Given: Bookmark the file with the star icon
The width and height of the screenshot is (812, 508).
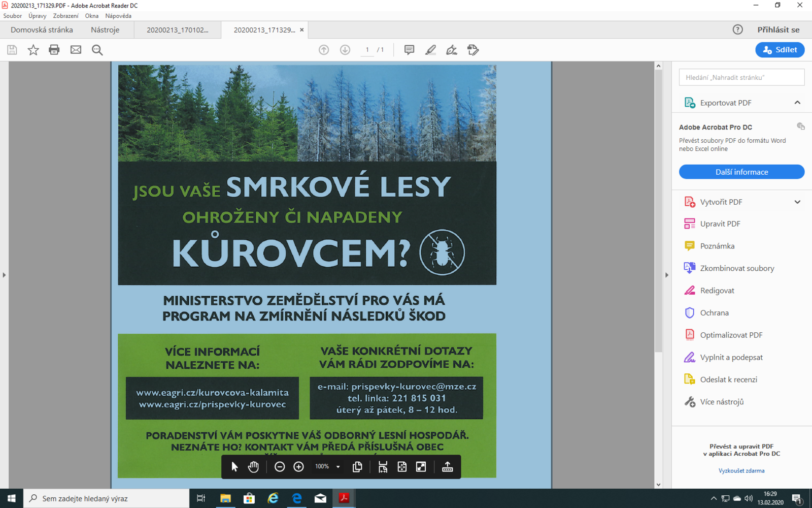Looking at the screenshot, I should point(33,50).
